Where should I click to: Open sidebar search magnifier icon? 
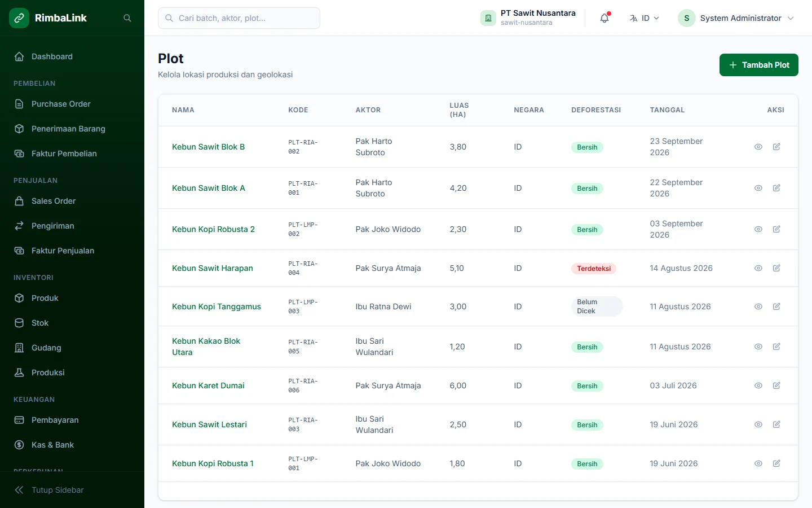127,18
